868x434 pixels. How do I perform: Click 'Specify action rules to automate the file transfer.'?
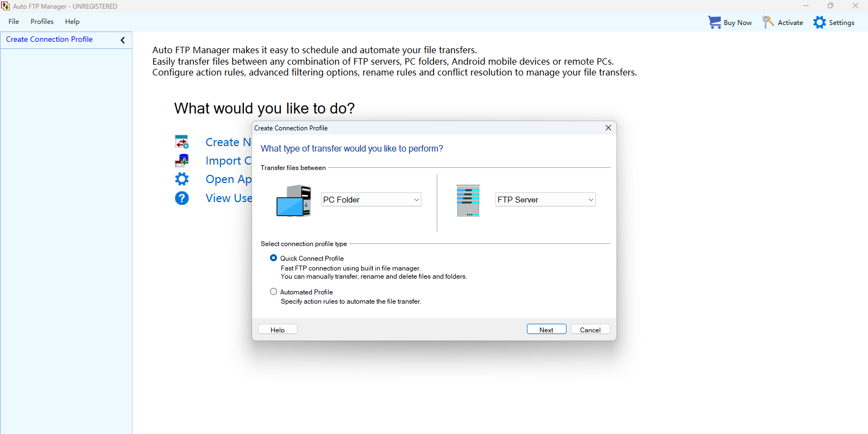click(x=351, y=301)
